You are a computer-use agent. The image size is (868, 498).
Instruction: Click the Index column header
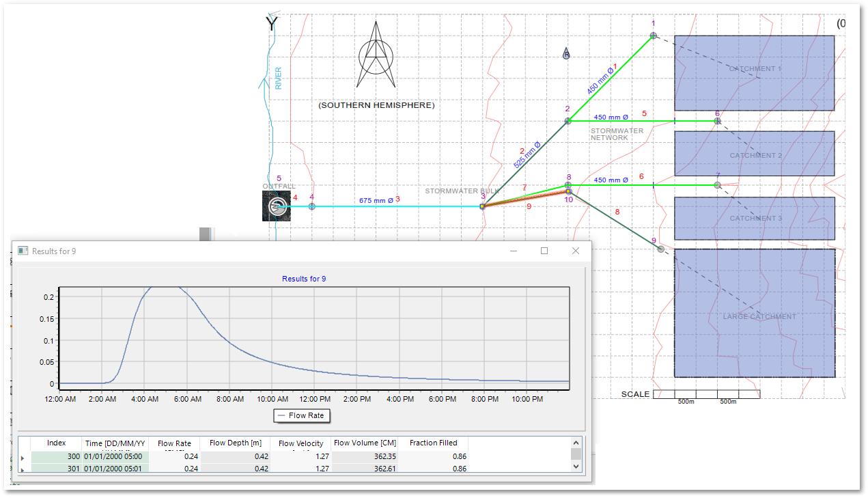pos(56,443)
